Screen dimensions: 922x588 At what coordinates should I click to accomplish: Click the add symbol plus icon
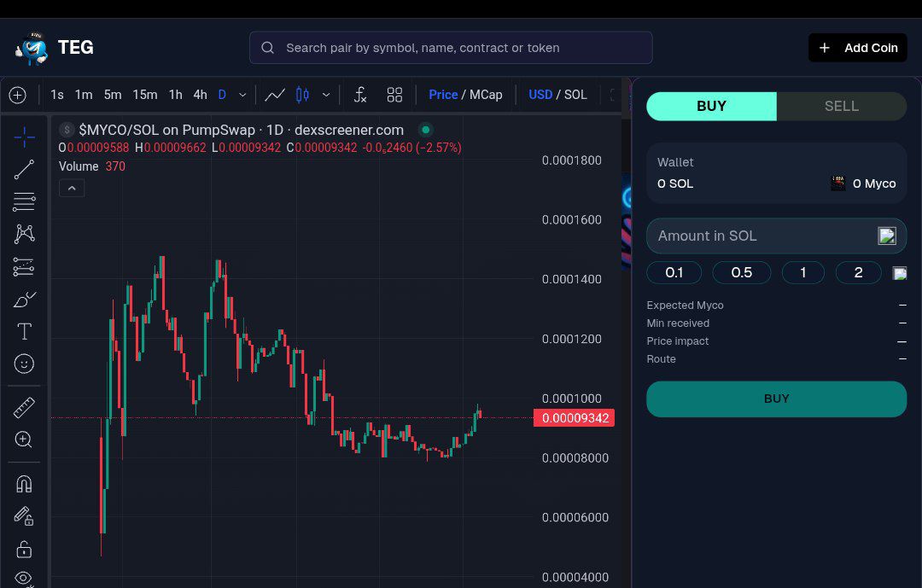point(18,95)
